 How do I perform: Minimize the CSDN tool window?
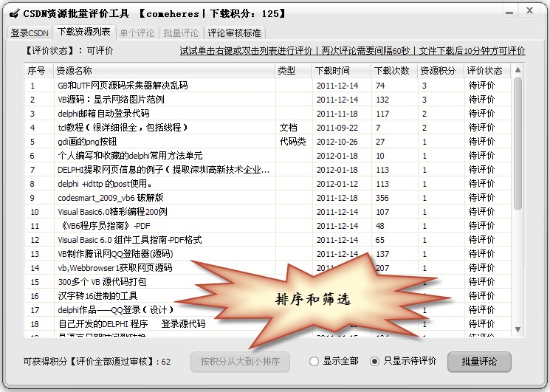pos(509,12)
